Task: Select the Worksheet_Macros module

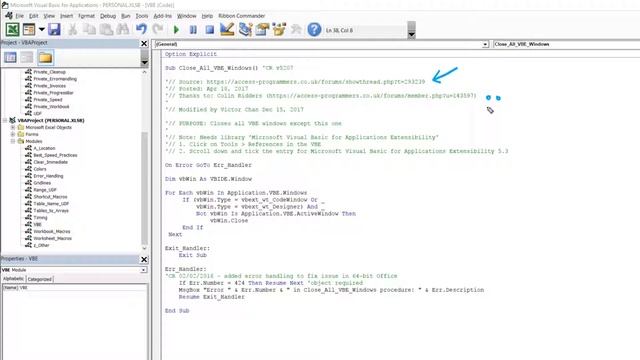Action: click(52, 238)
